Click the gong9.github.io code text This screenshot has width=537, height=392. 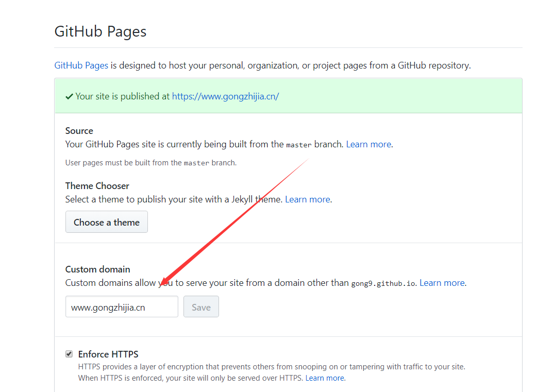coord(383,283)
